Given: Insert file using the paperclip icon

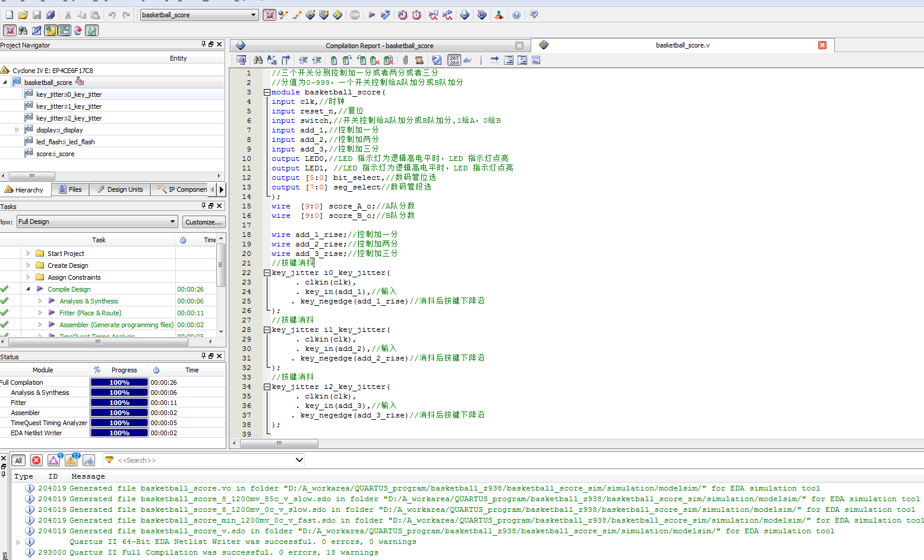Looking at the screenshot, I should [x=405, y=60].
